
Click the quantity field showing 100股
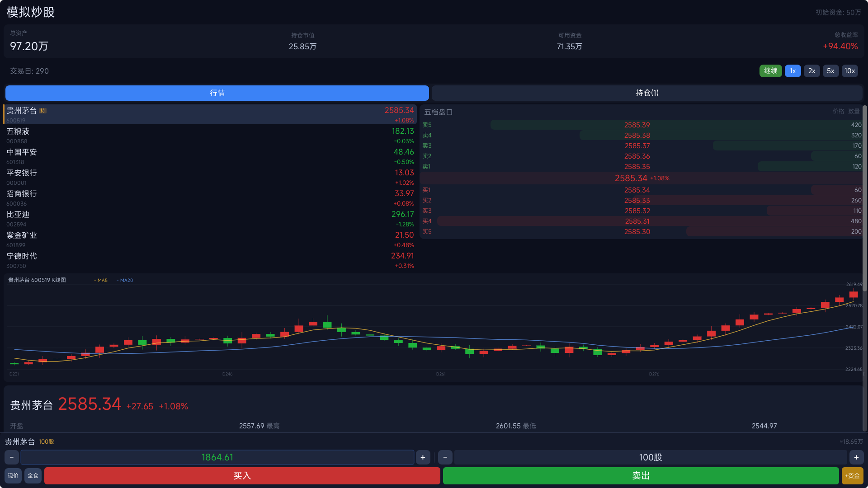pyautogui.click(x=651, y=457)
